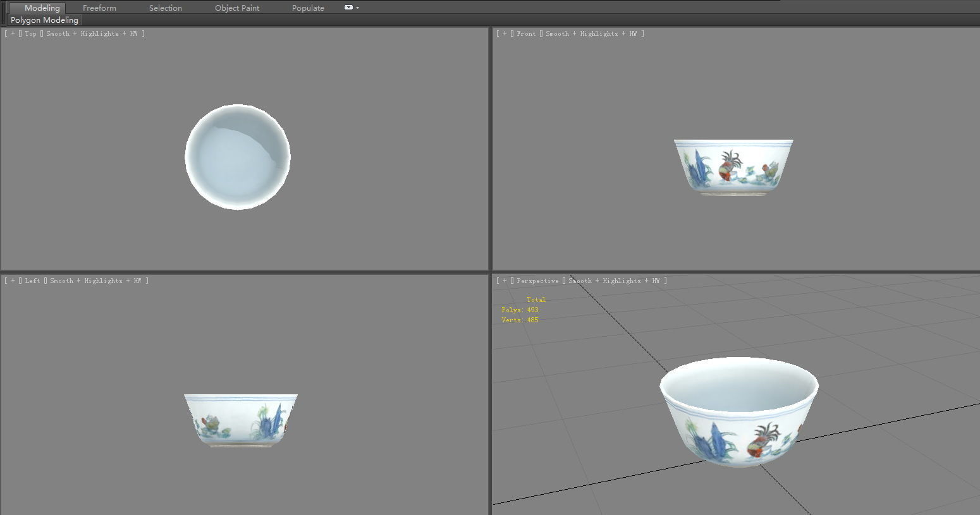
Task: Click the Polys count statistics readout
Action: pyautogui.click(x=520, y=310)
